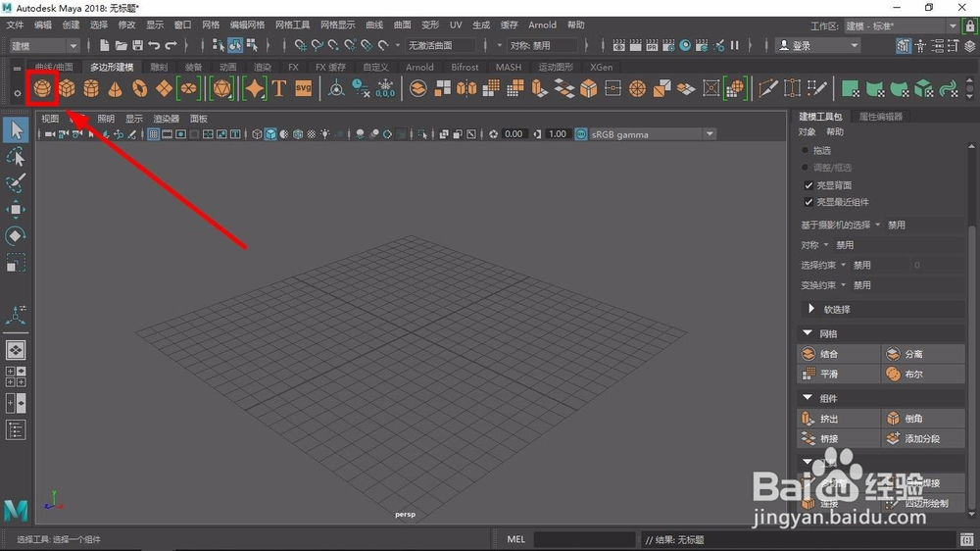Select the Move tool in the toolbox
The width and height of the screenshot is (980, 551).
point(16,209)
